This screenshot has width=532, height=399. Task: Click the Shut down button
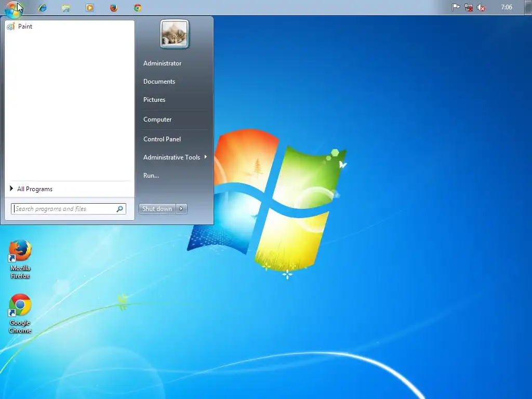click(157, 209)
